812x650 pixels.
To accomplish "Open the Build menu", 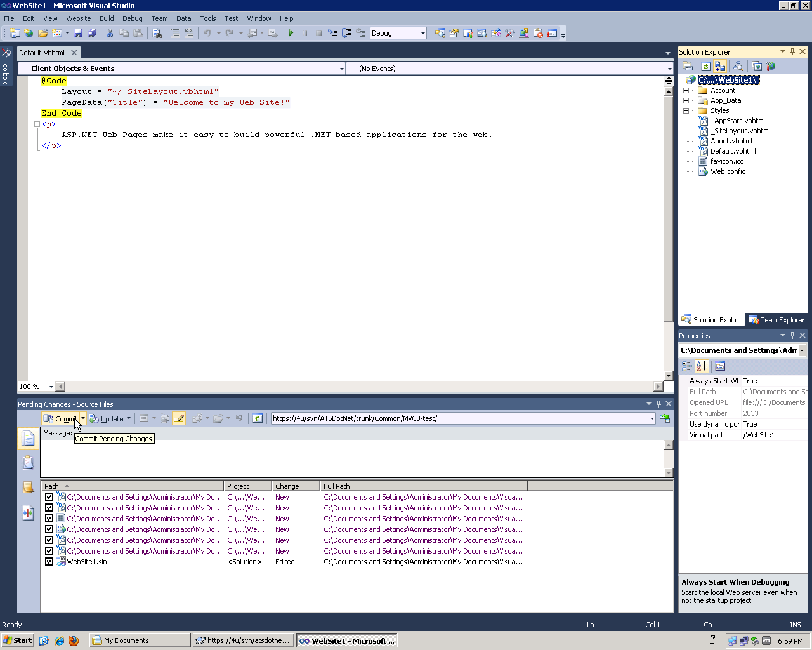I will point(107,18).
